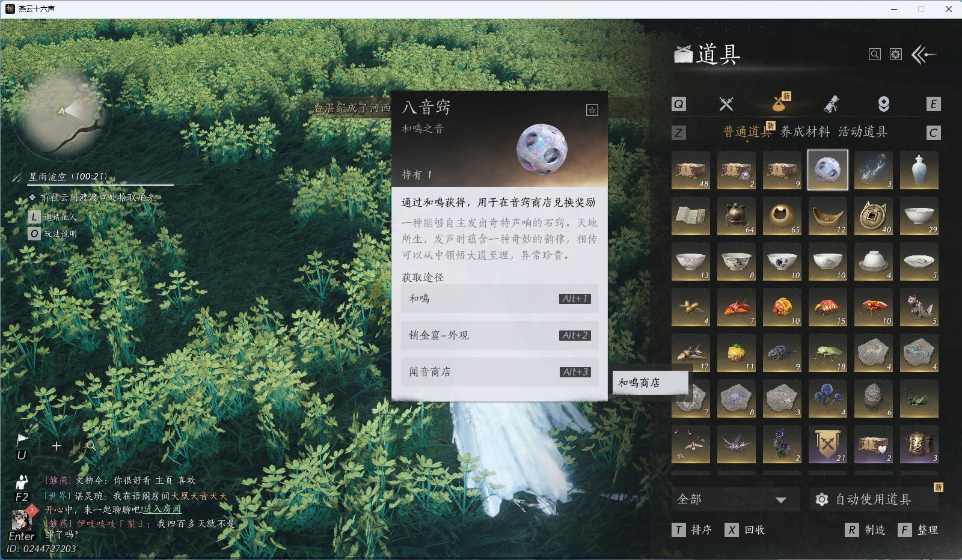
Task: Click the map magnifier icon near bottom left
Action: tap(90, 446)
